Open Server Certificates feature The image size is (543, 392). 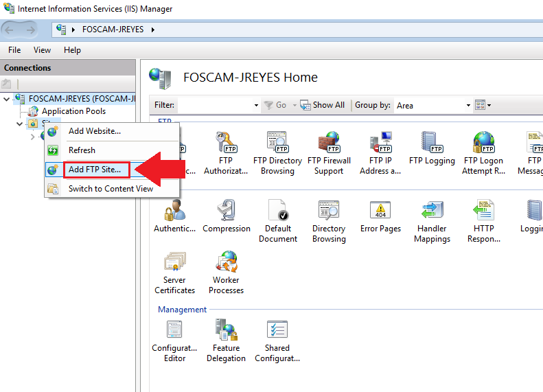[x=174, y=273]
